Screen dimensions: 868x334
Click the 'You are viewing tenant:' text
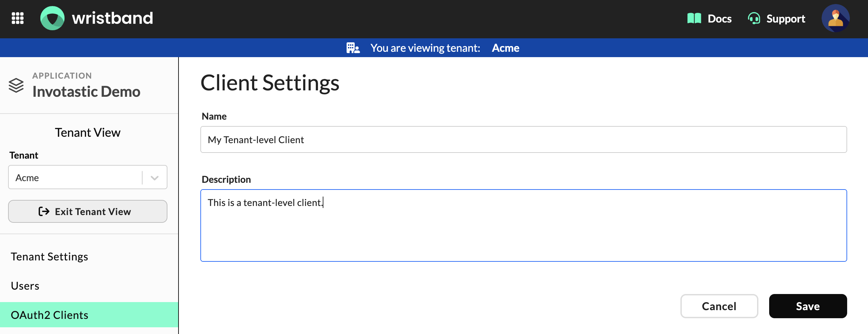click(425, 48)
